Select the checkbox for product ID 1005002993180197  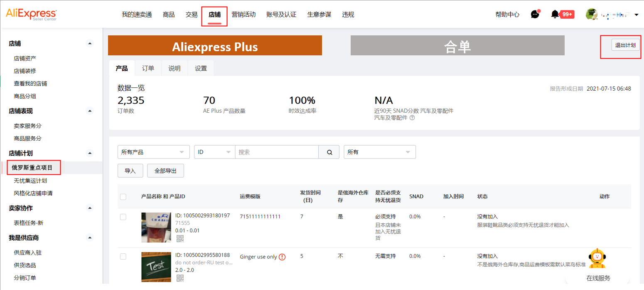(x=123, y=216)
